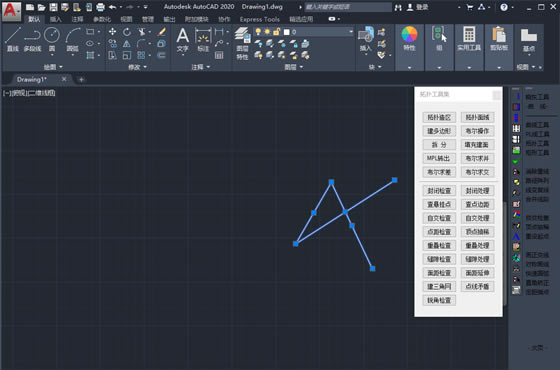
Task: Open the Properties (特性) color wheel
Action: tap(409, 39)
